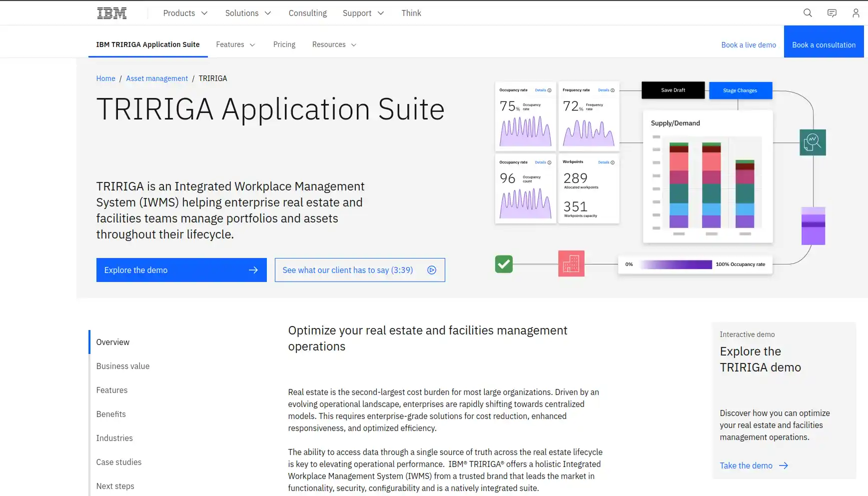Click the pink building icon in hero graphic
Image resolution: width=868 pixels, height=496 pixels.
pyautogui.click(x=571, y=263)
